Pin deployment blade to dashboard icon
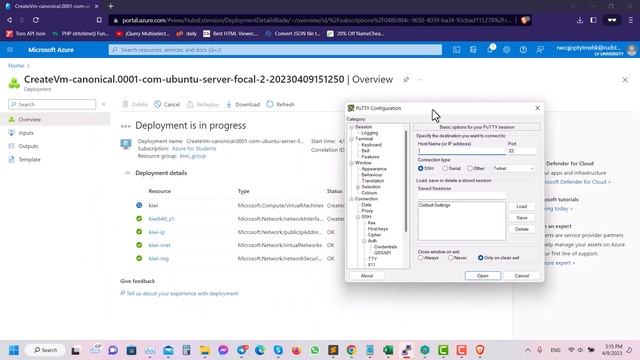This screenshot has width=640, height=360. tap(406, 80)
